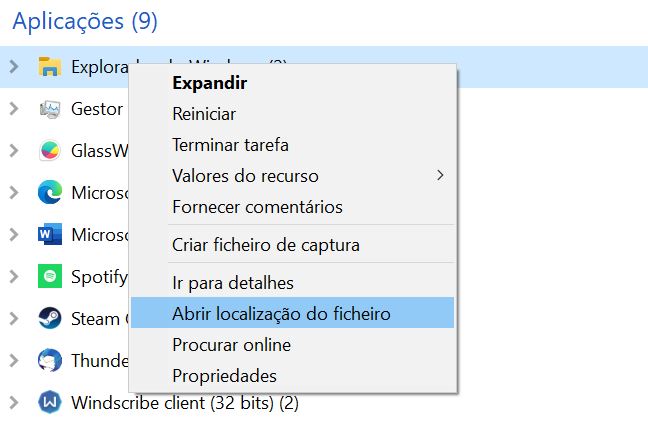Image resolution: width=648 pixels, height=434 pixels.
Task: Click the Microsoft Word icon
Action: pos(50,234)
